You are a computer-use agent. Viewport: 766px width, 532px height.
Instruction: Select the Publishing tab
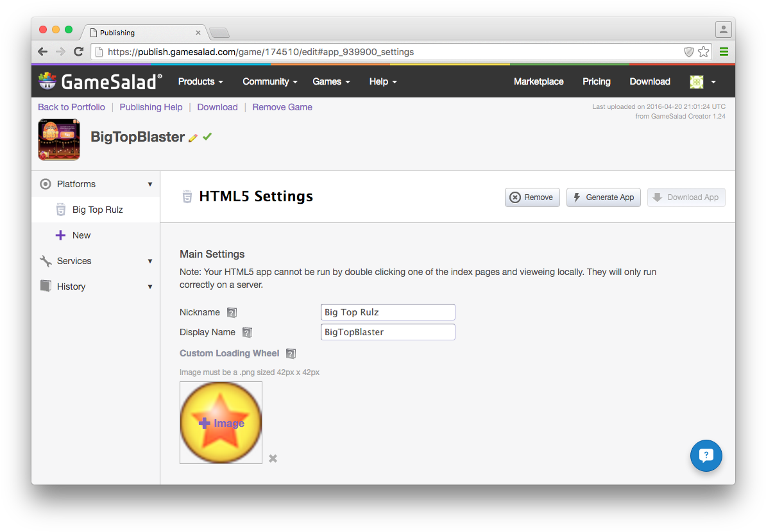point(144,33)
